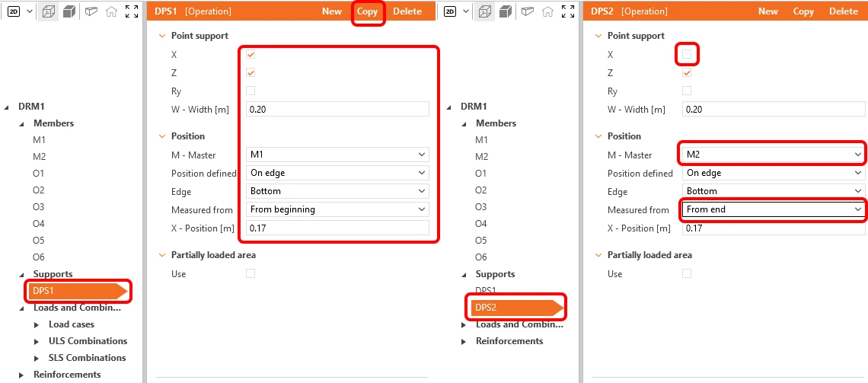Click the 2D view icon left of DPS1 header

click(x=13, y=11)
